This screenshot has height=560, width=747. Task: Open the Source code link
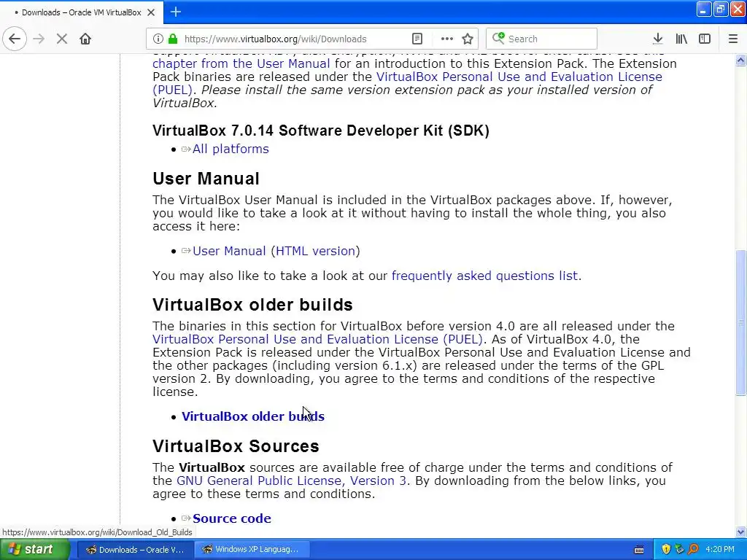(231, 518)
